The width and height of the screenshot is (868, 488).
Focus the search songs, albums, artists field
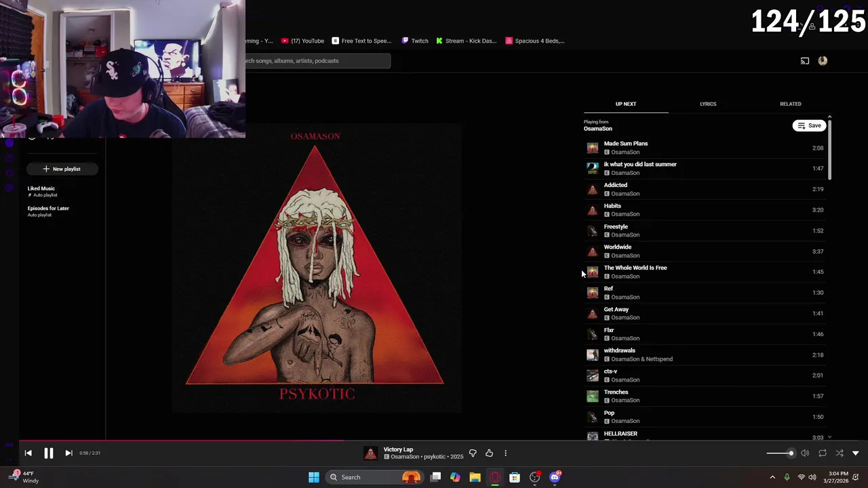(318, 61)
